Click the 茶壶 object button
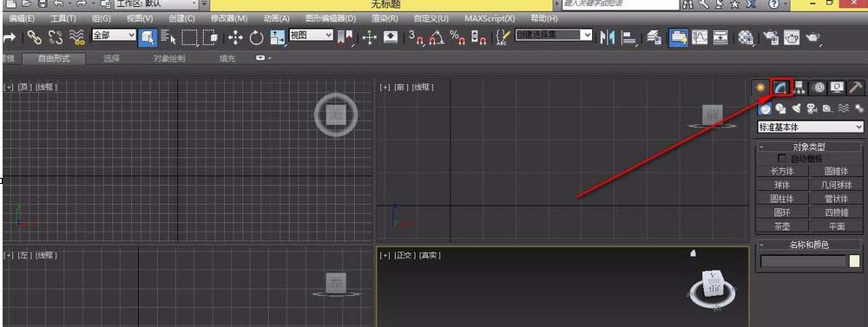The width and height of the screenshot is (868, 327). point(782,226)
